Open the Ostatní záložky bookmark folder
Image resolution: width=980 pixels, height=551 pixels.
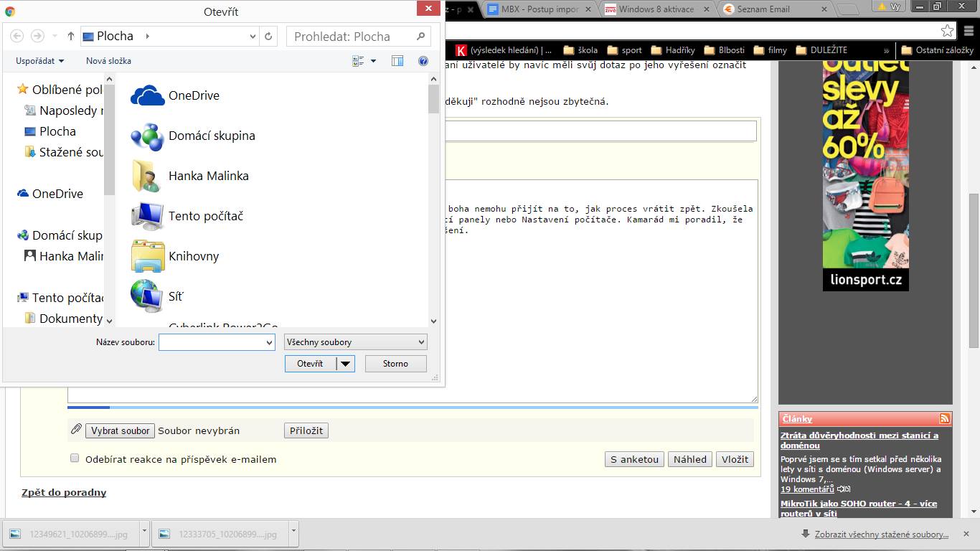pyautogui.click(x=938, y=50)
